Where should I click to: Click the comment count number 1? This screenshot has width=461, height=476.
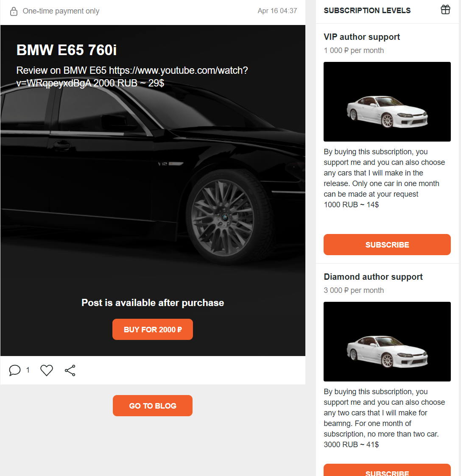[x=28, y=370]
